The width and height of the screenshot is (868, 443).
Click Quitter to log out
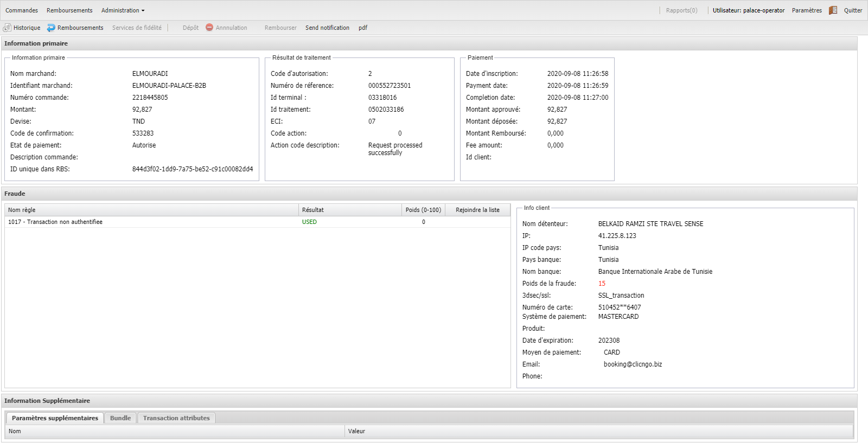click(x=853, y=10)
